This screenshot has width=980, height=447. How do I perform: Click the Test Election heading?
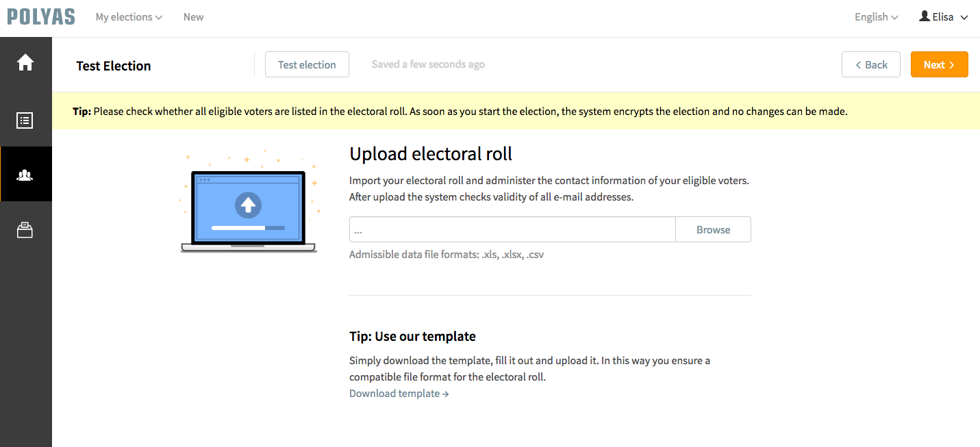tap(113, 66)
